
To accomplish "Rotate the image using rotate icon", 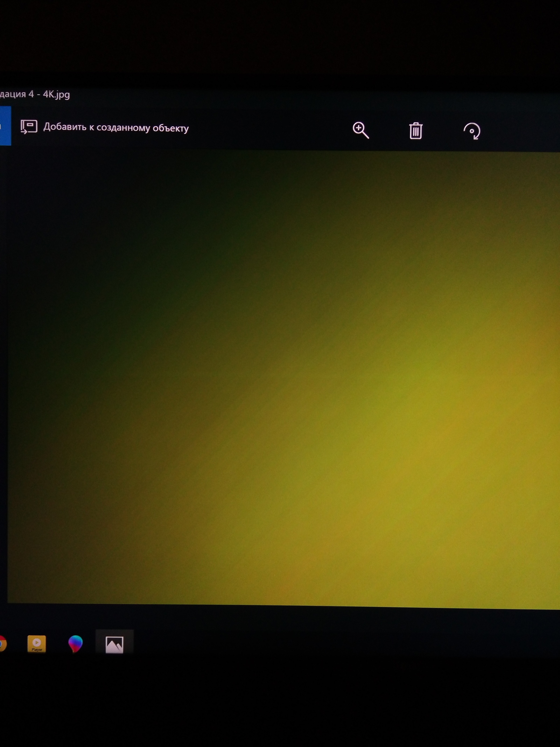I will coord(472,131).
